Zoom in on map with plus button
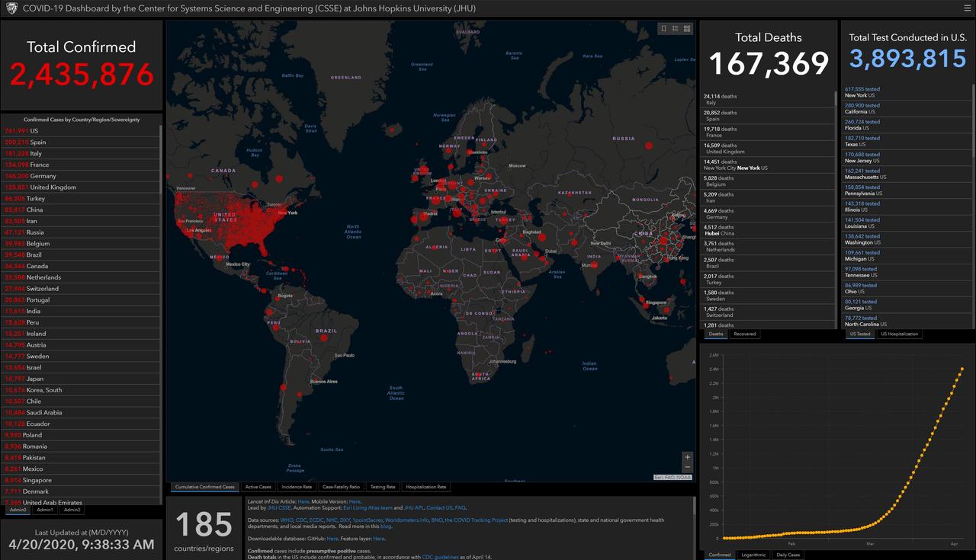Viewport: 976px width, 560px height. pyautogui.click(x=688, y=457)
